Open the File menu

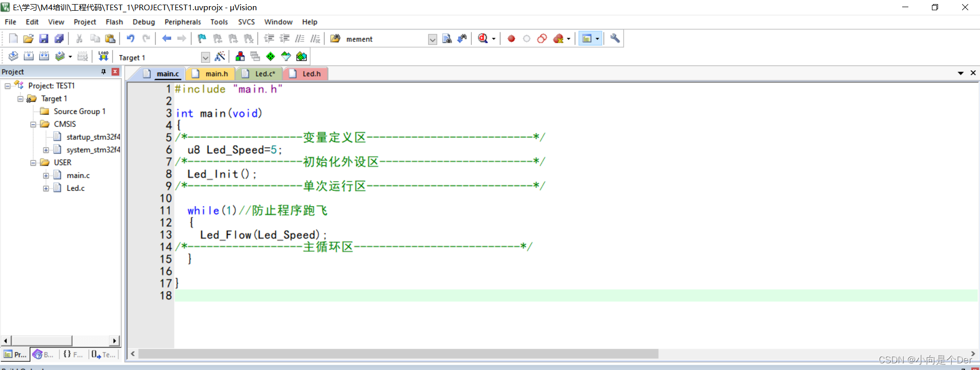(x=10, y=22)
